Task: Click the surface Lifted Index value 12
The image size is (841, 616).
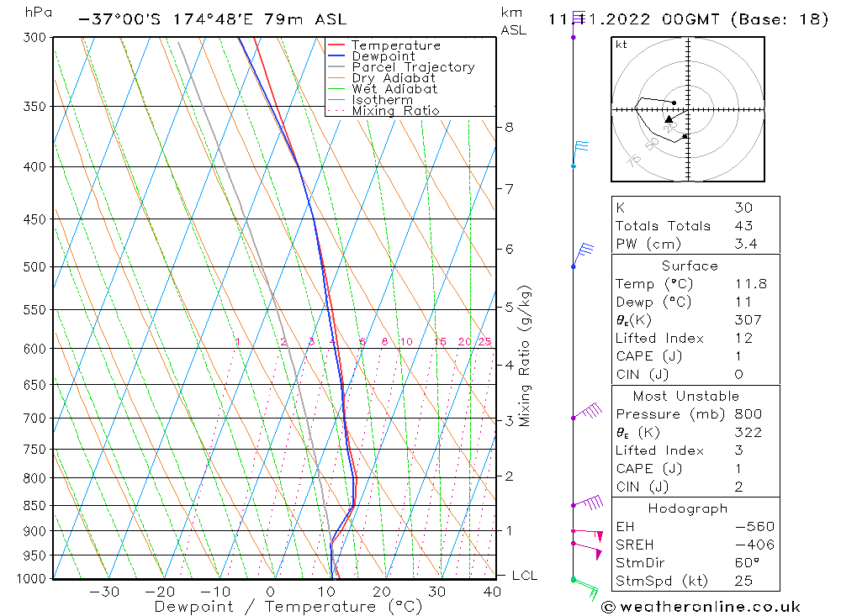Action: point(744,339)
